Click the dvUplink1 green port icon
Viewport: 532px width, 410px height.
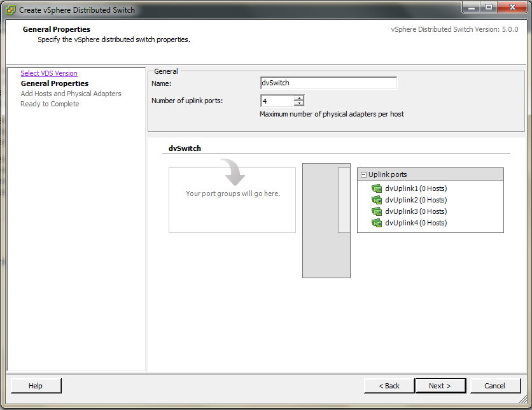pyautogui.click(x=377, y=188)
